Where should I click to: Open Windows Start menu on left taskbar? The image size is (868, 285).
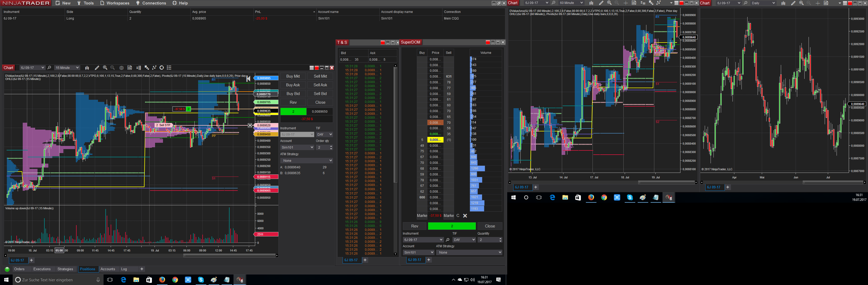pyautogui.click(x=6, y=280)
